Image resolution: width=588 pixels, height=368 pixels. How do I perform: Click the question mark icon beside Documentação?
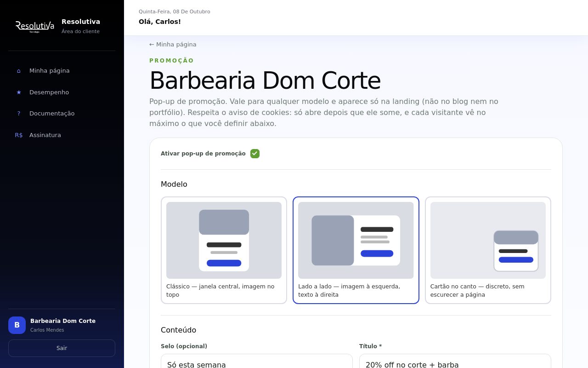click(x=19, y=114)
